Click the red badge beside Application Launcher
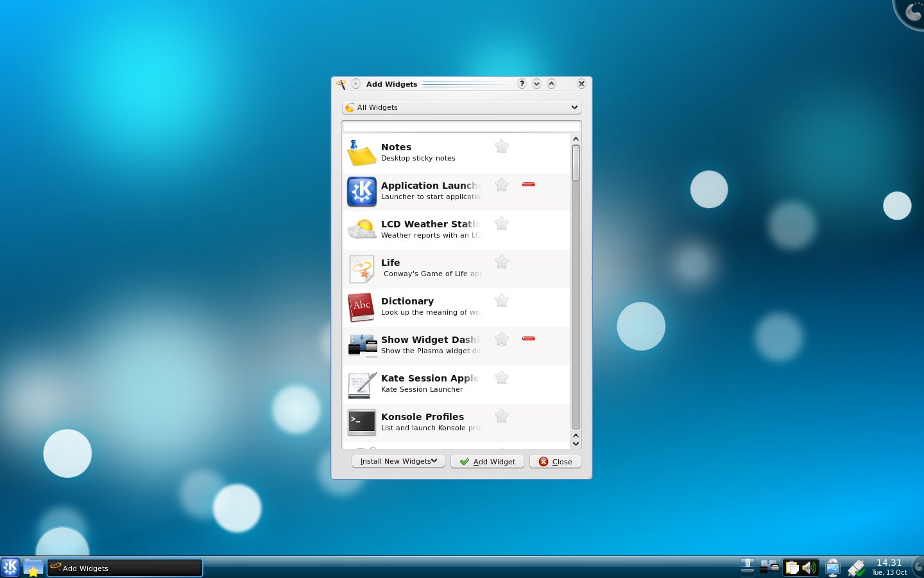 pyautogui.click(x=528, y=184)
